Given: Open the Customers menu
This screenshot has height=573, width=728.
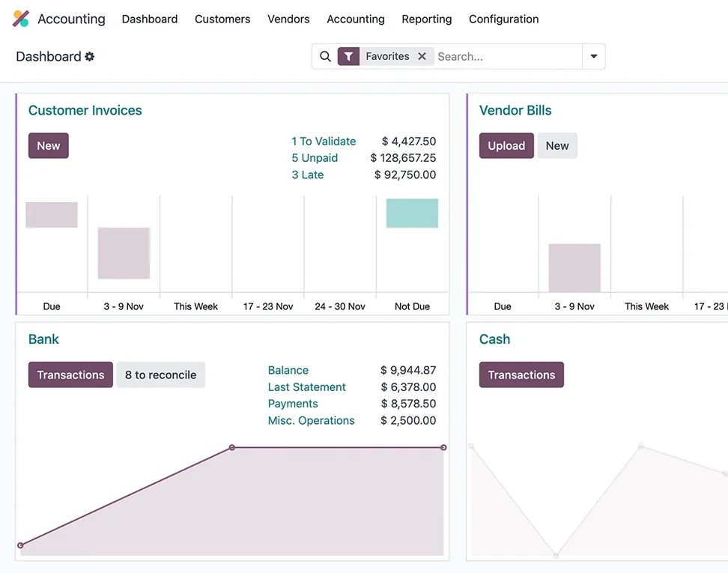Looking at the screenshot, I should point(222,19).
